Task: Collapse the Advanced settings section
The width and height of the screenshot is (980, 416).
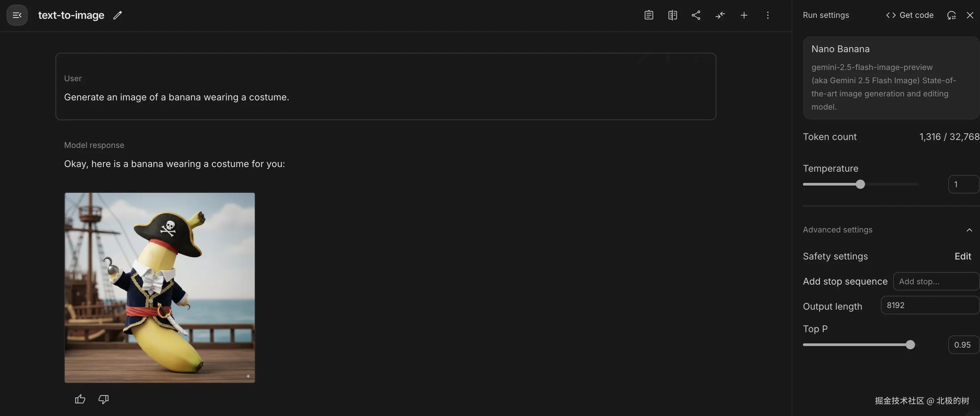Action: coord(969,230)
